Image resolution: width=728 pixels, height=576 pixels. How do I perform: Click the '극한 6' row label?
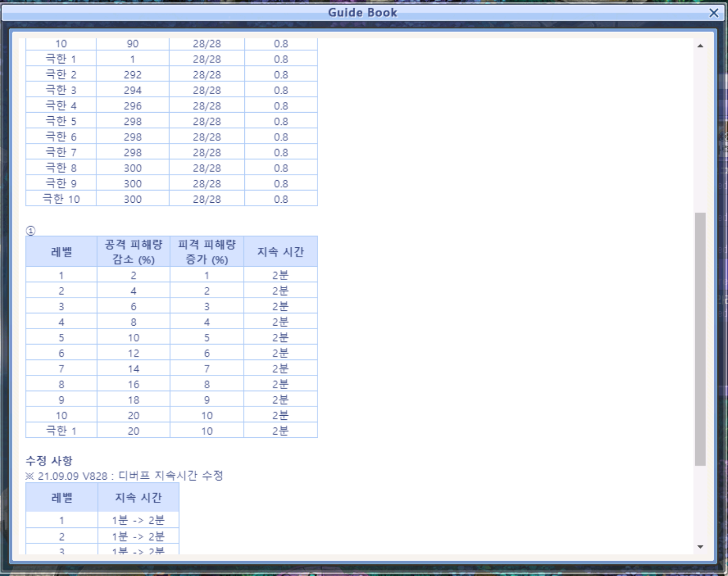coord(61,137)
